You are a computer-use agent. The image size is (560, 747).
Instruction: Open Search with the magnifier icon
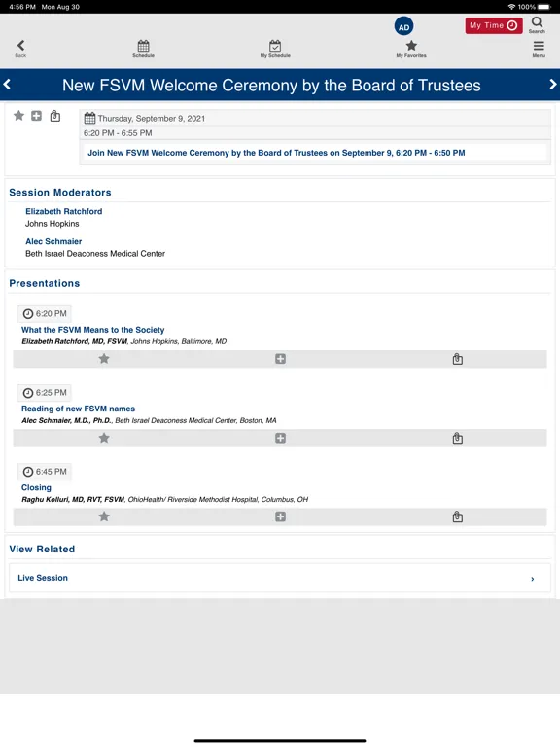537,24
